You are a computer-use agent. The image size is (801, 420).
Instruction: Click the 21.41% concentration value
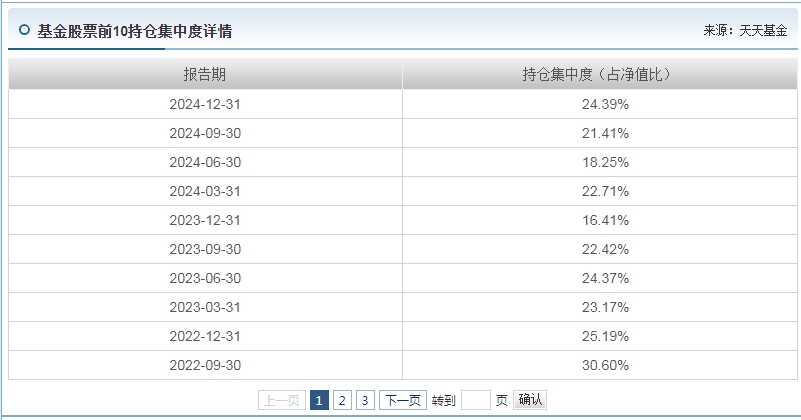tap(605, 133)
